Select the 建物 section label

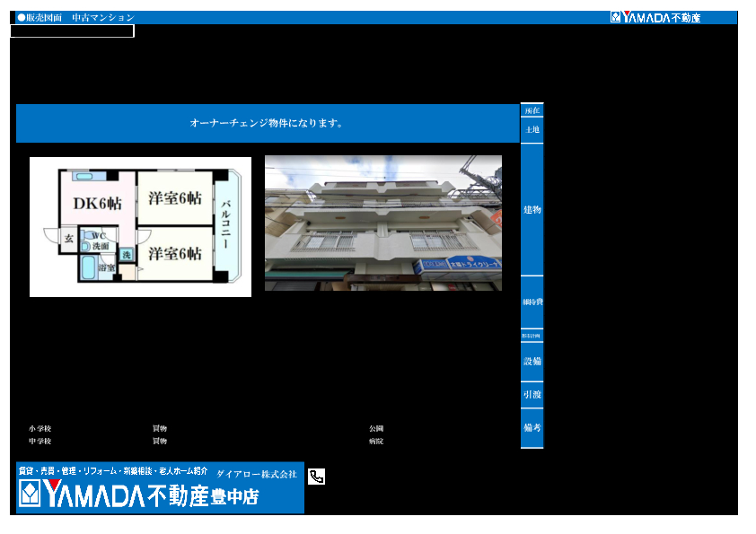coord(532,209)
